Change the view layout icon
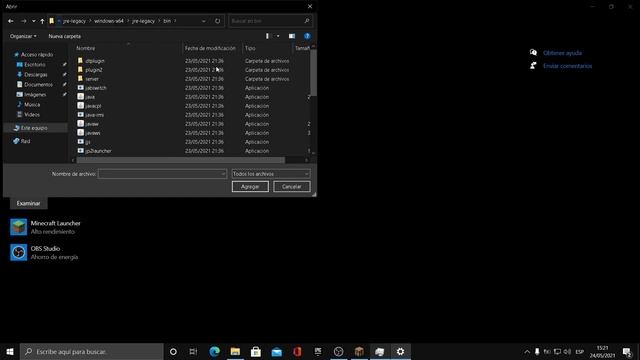The height and width of the screenshot is (360, 640). pos(267,36)
